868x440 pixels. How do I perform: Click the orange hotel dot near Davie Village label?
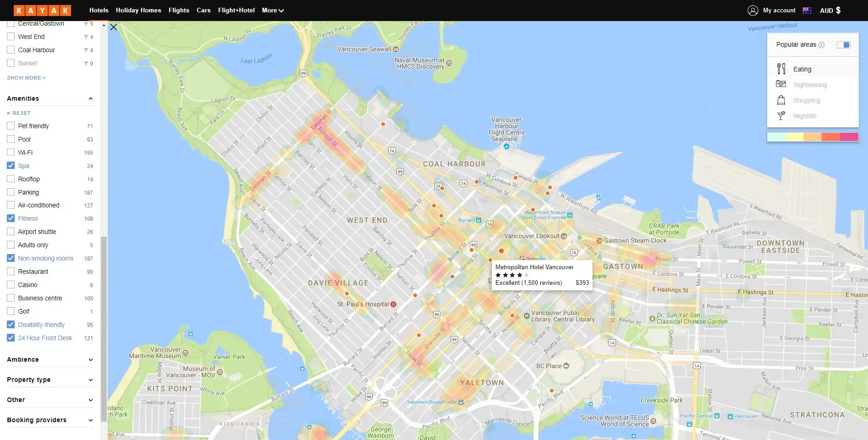coord(347,293)
